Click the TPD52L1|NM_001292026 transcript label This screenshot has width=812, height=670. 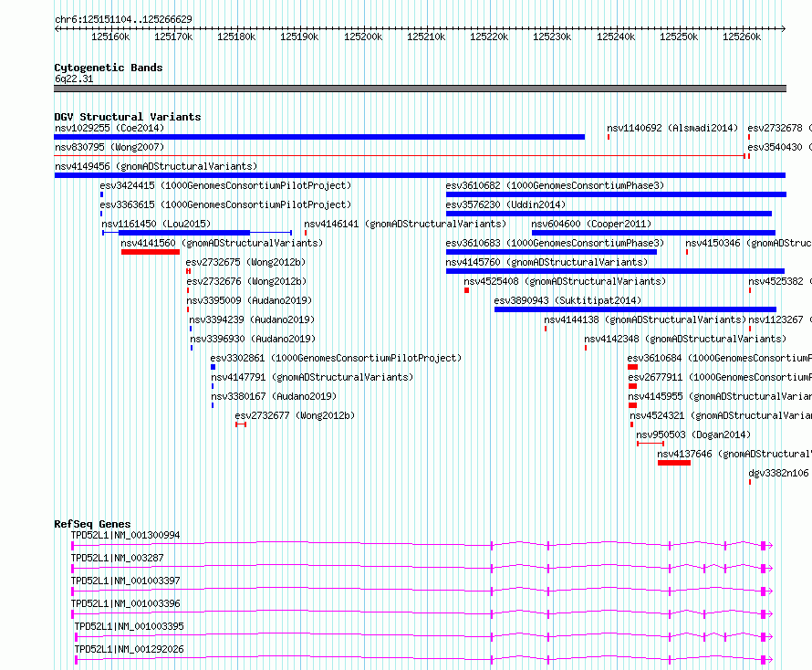[129, 649]
